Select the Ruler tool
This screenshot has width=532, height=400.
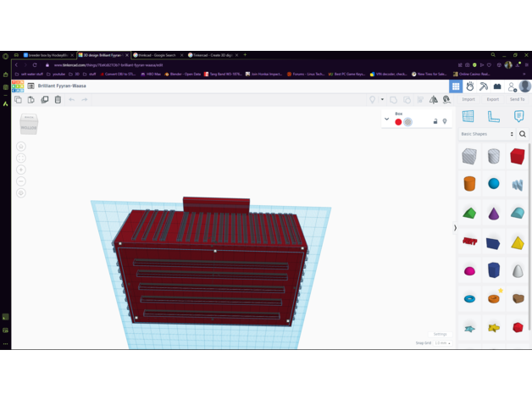coord(493,116)
